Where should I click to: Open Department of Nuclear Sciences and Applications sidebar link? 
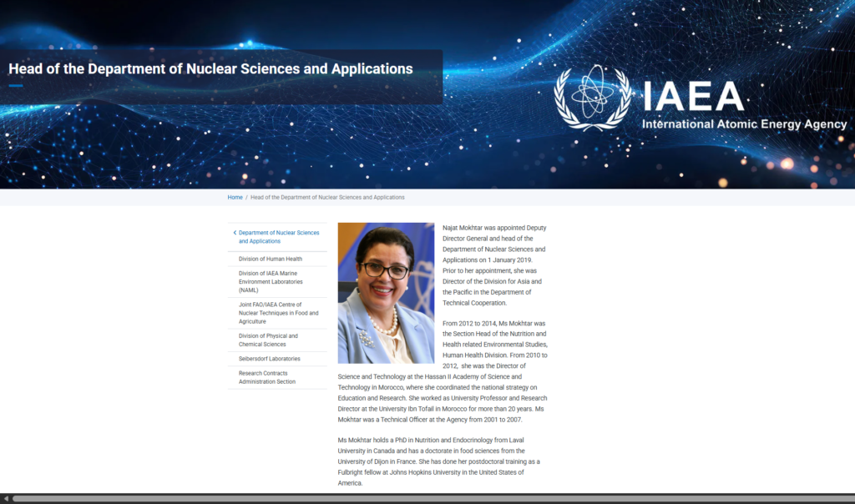click(x=279, y=237)
